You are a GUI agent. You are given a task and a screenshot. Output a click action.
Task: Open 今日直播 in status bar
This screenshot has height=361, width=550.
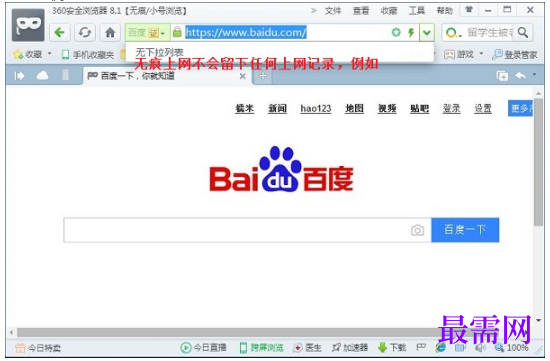[x=203, y=348]
